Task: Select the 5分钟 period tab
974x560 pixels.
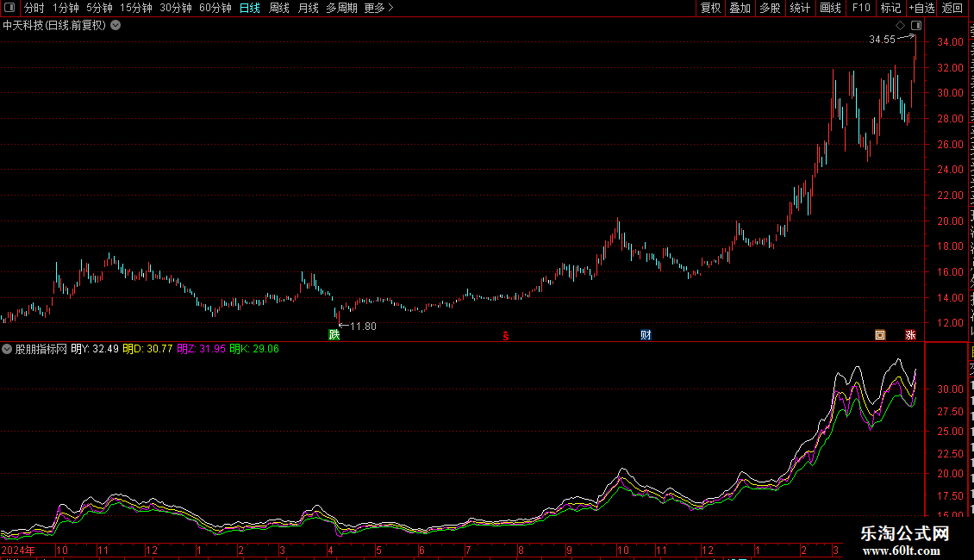Action: tap(99, 8)
